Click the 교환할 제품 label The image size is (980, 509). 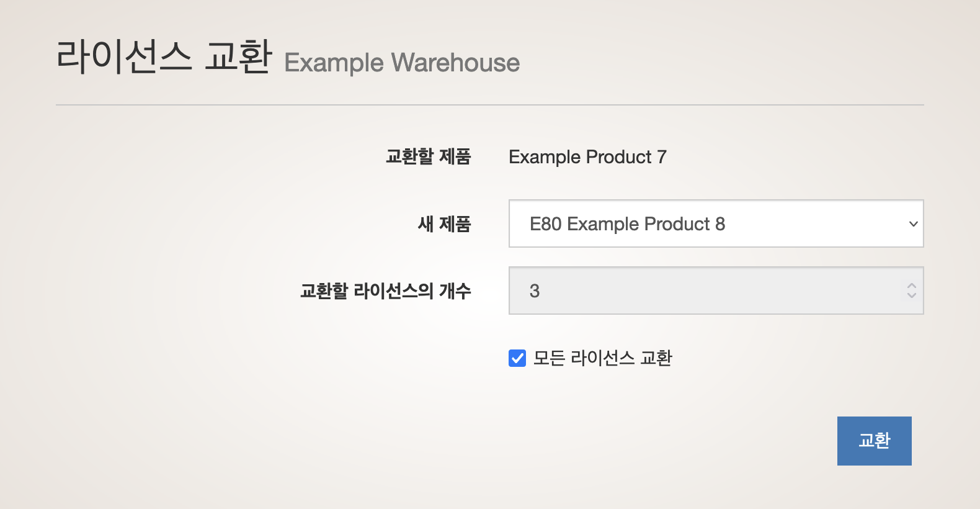point(428,156)
